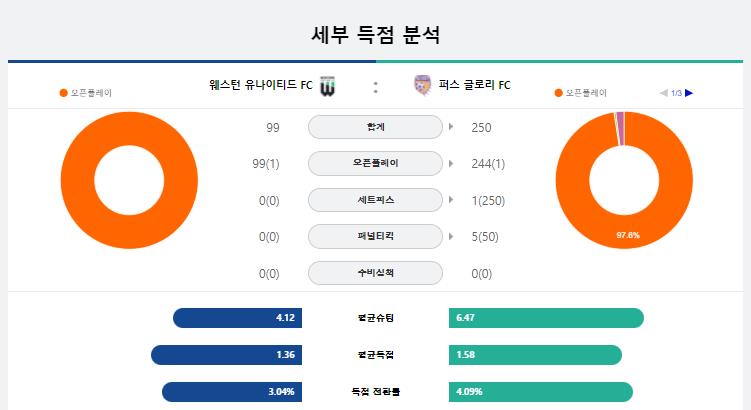Select the 페널티킥 category button
Image resolution: width=751 pixels, height=410 pixels.
pos(376,236)
